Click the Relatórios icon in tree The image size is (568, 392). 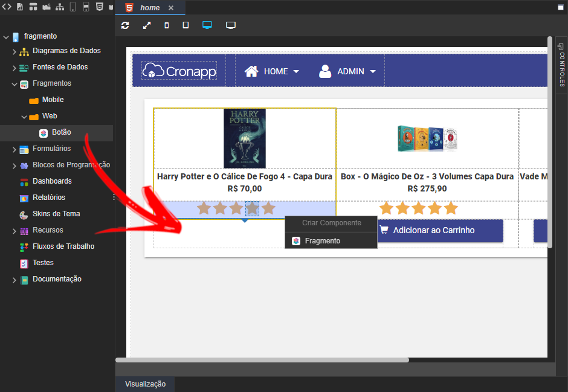pos(24,198)
